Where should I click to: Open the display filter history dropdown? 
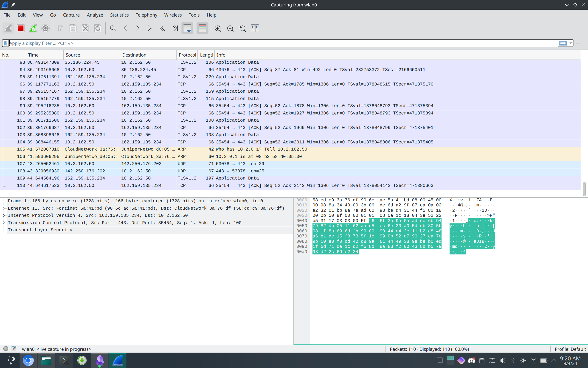click(x=571, y=43)
